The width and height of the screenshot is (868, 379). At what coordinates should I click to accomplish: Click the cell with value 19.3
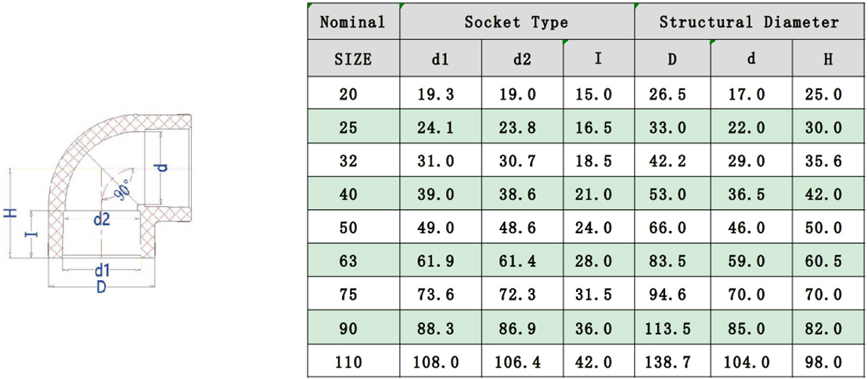point(439,94)
